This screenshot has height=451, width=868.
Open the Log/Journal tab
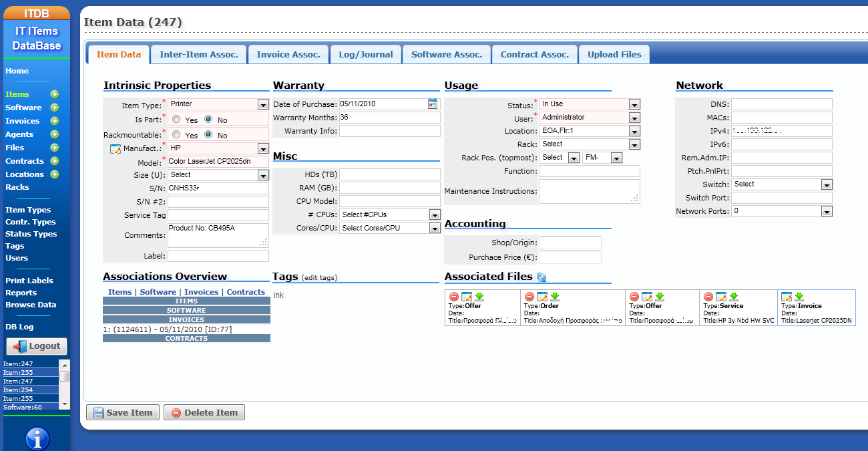366,54
